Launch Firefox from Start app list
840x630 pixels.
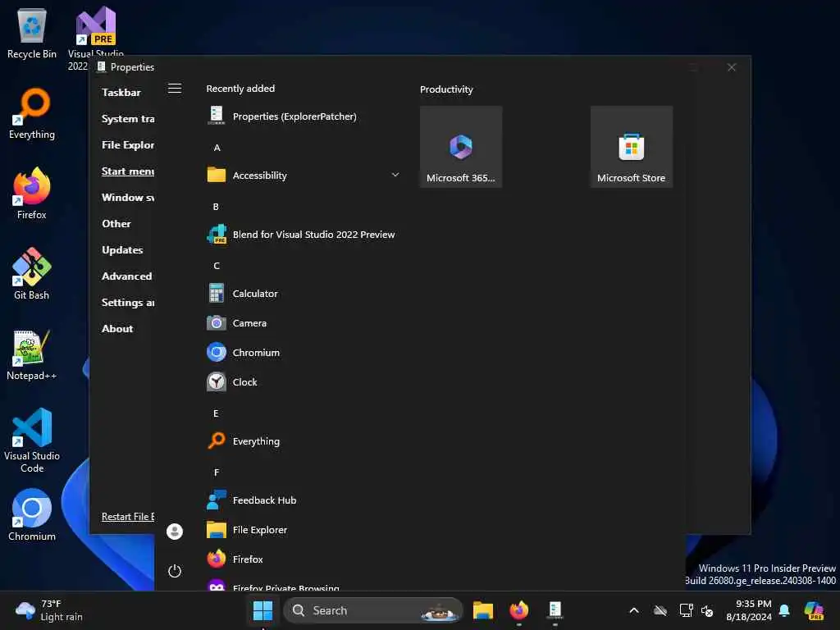(x=303, y=559)
